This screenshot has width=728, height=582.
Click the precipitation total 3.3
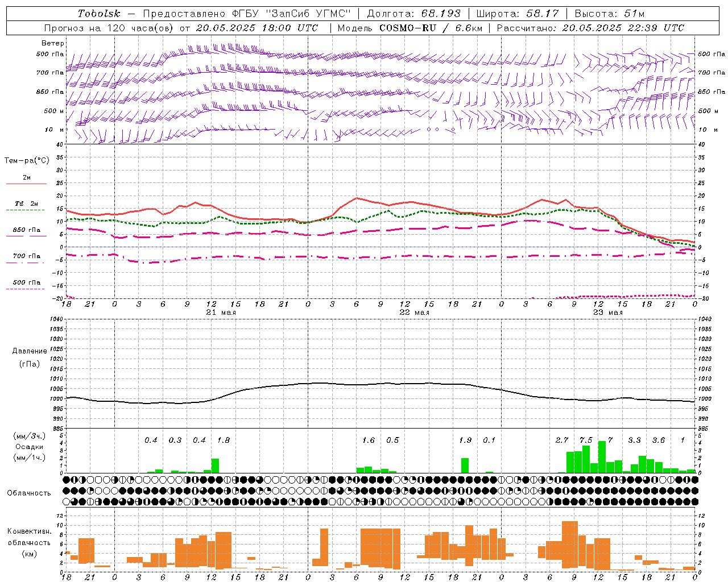pyautogui.click(x=634, y=440)
